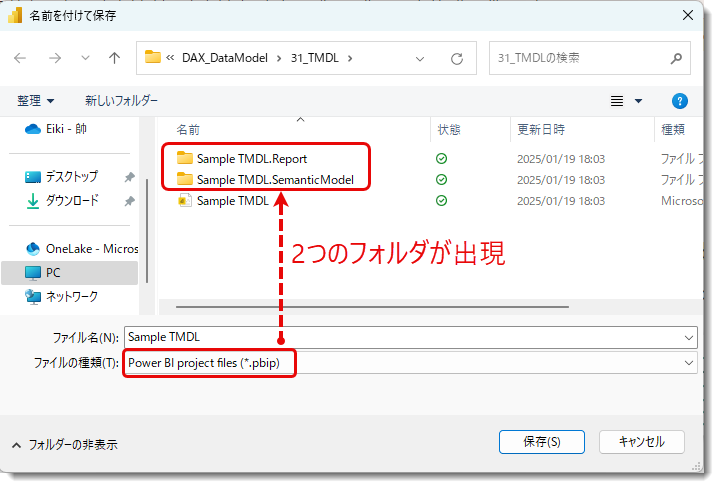719x488 pixels.
Task: Open the address bar history dropdown
Action: [420, 59]
